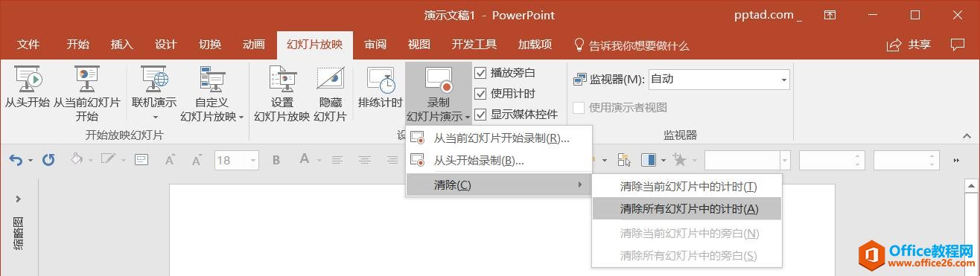Switch to the 插入 tab

[121, 45]
